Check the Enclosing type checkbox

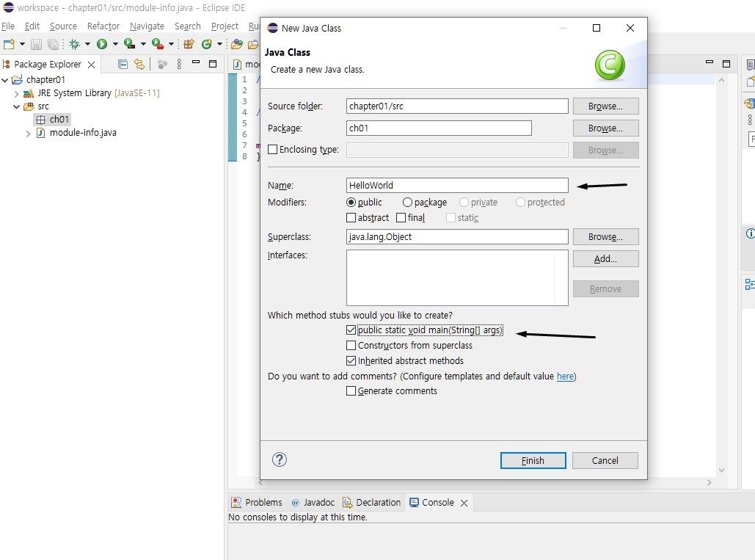point(272,149)
